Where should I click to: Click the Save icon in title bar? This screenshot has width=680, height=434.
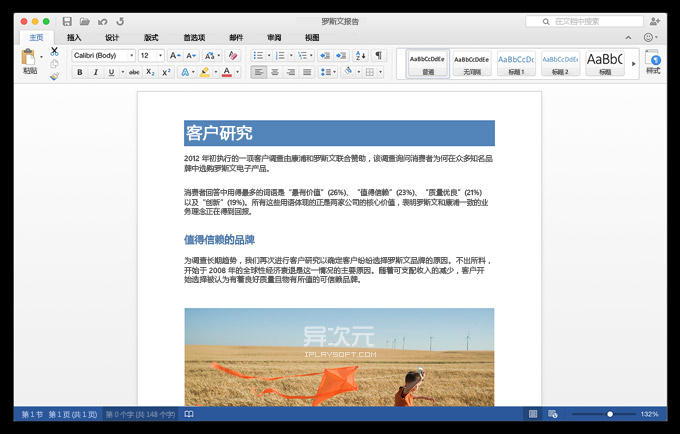click(x=67, y=21)
